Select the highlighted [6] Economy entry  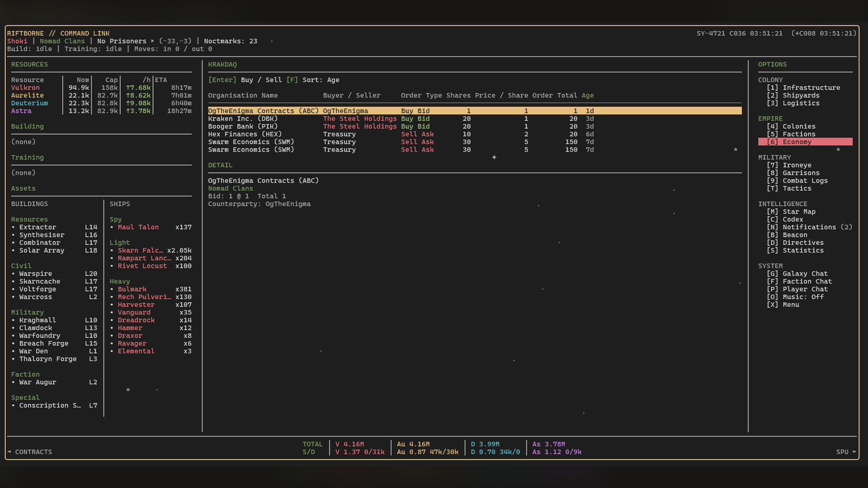(x=805, y=142)
